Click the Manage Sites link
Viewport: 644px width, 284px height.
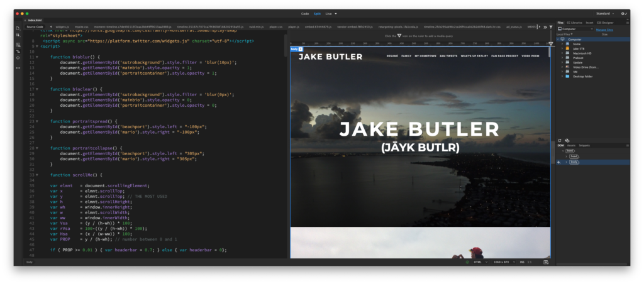click(x=604, y=29)
